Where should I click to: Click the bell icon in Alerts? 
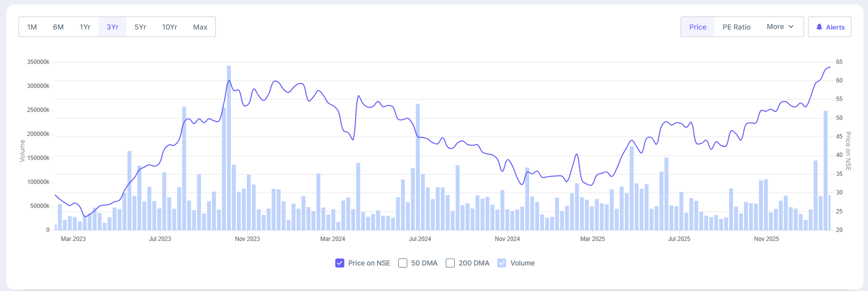[819, 27]
